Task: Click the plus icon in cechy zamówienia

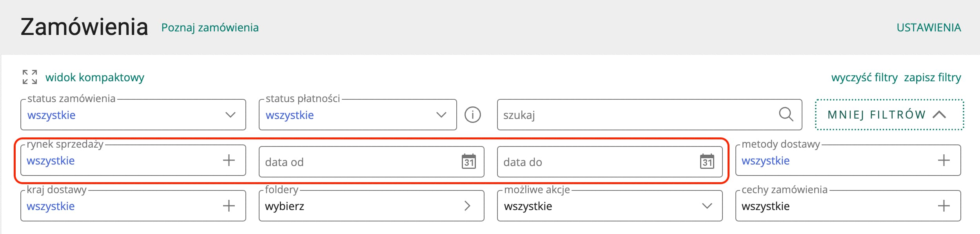Action: click(x=944, y=206)
